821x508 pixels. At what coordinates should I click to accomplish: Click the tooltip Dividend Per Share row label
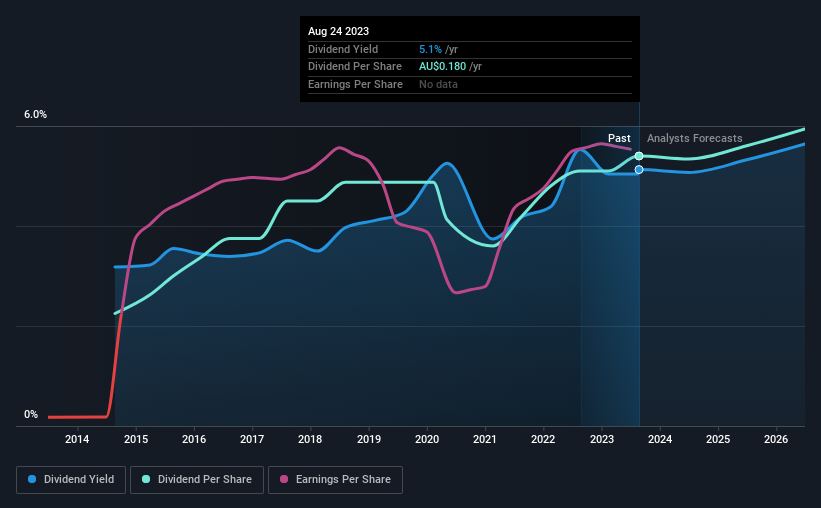pyautogui.click(x=355, y=67)
